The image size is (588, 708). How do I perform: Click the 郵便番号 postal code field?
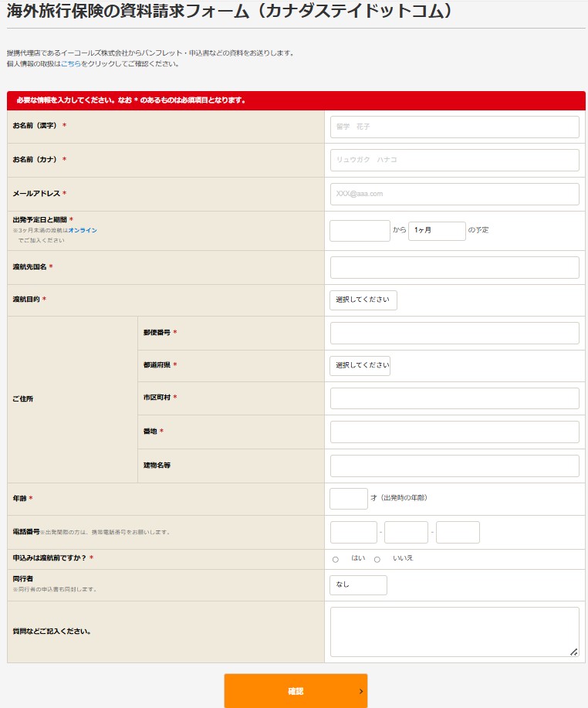click(x=455, y=333)
